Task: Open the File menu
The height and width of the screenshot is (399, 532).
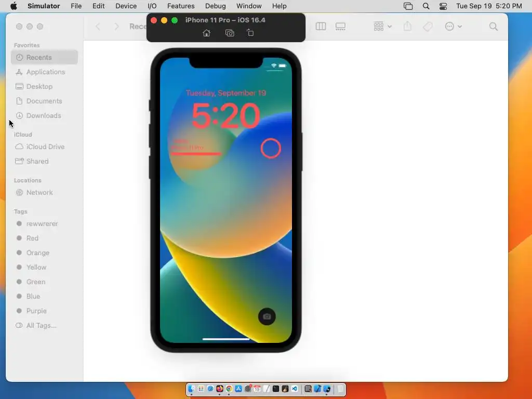Action: (x=76, y=6)
